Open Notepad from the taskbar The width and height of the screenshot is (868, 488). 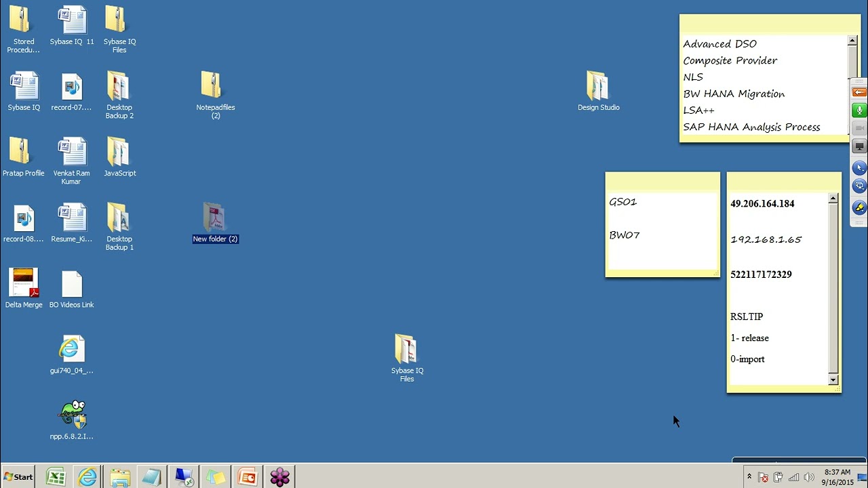[x=151, y=477]
